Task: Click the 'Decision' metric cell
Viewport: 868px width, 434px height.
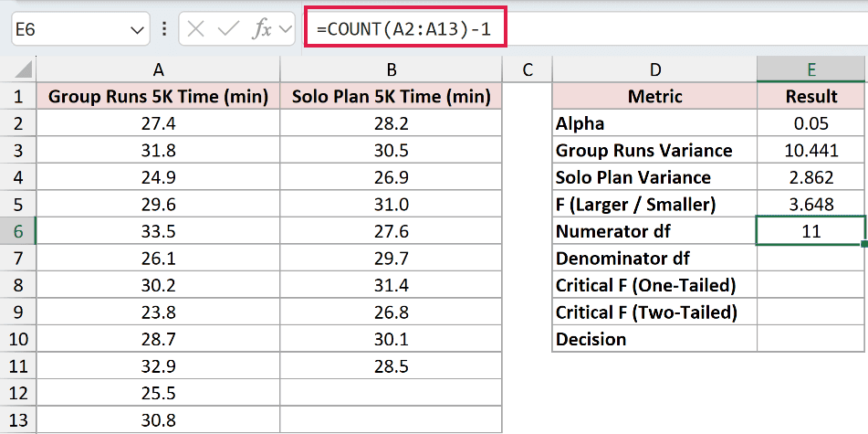Action: tap(654, 339)
